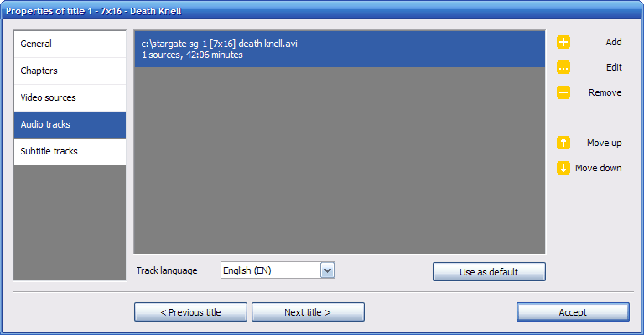Select the death knell.avi audio track entry
The image size is (644, 335).
coord(340,50)
